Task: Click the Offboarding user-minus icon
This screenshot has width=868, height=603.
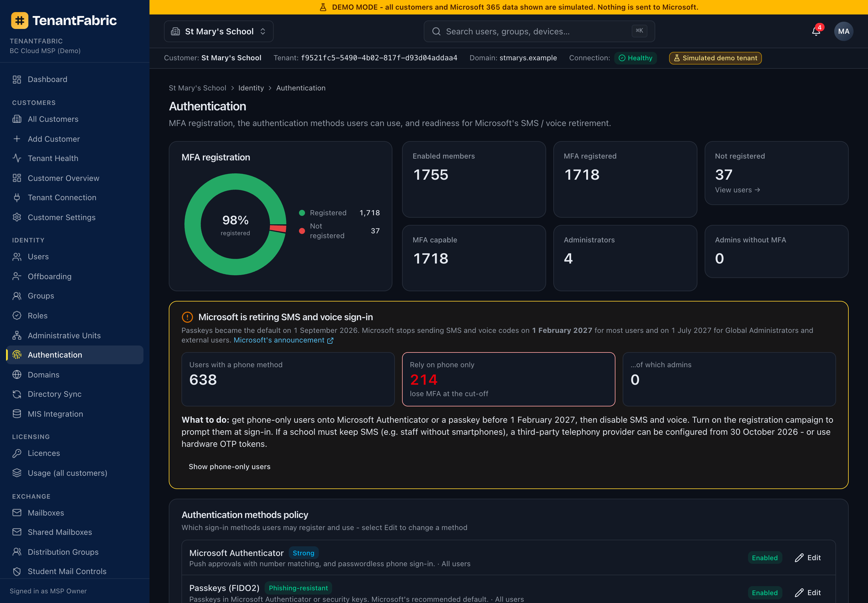Action: coord(17,276)
